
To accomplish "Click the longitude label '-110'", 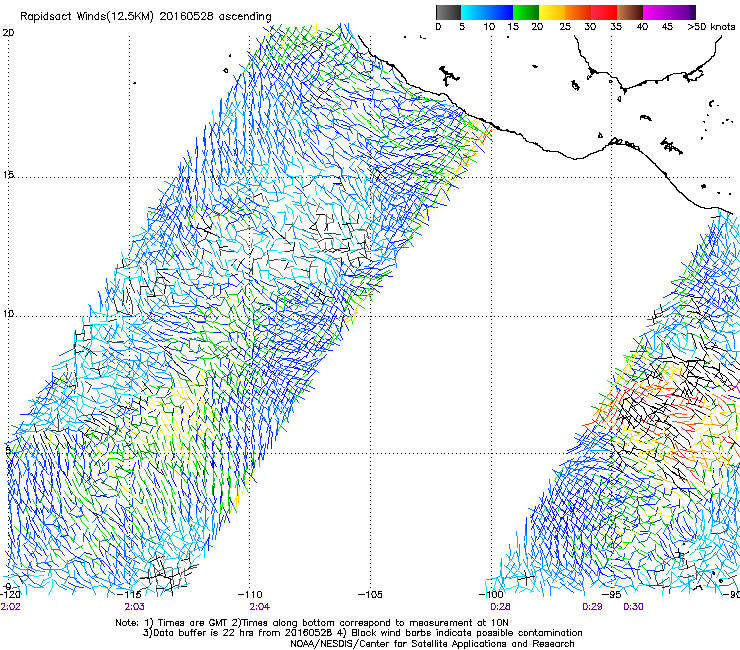I will point(250,595).
